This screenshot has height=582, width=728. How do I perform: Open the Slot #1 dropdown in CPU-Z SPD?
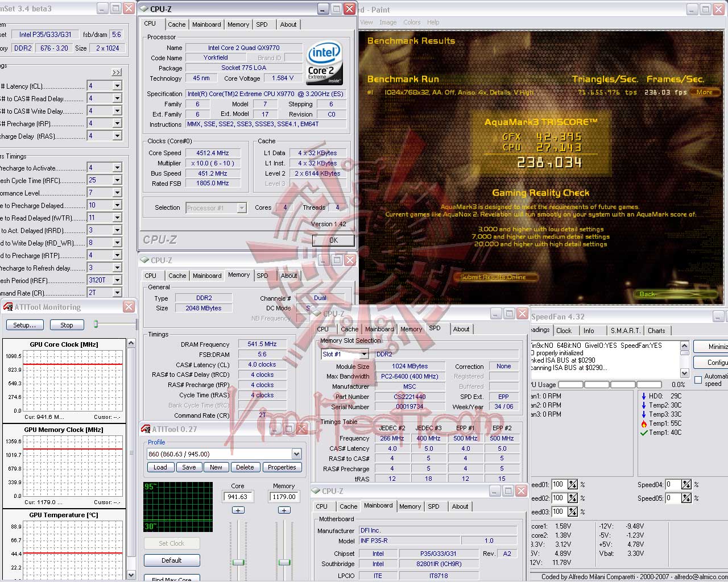pyautogui.click(x=364, y=354)
